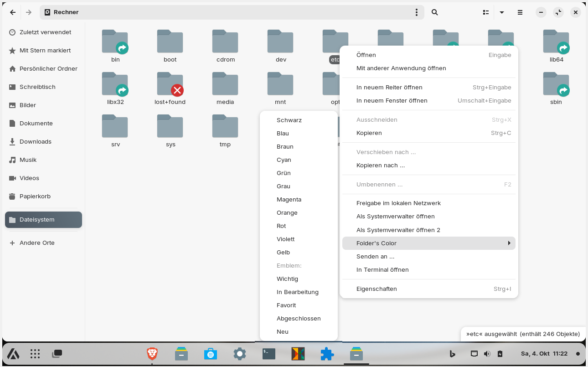This screenshot has width=588, height=367.
Task: Click the back navigation arrow
Action: 13,12
